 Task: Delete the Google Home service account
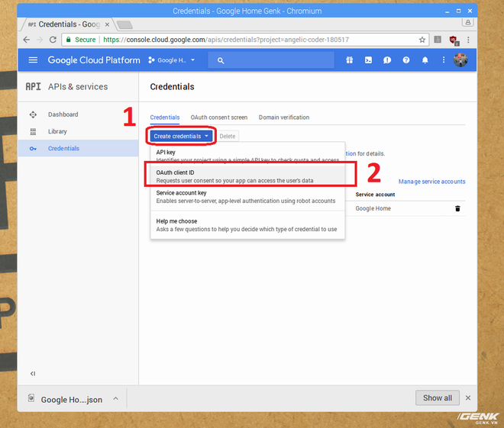point(457,208)
